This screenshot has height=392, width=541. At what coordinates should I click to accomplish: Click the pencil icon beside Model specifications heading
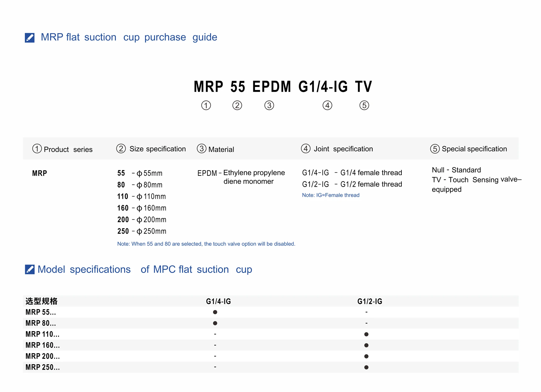click(x=30, y=269)
